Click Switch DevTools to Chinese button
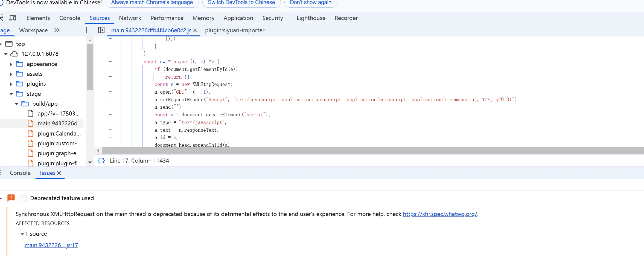Viewport: 644px width, 265px height. click(241, 3)
